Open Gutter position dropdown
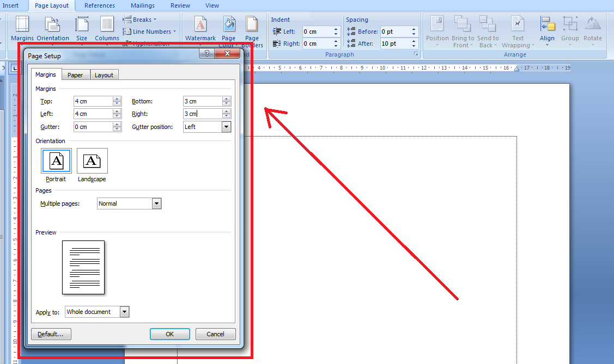Screen dimensions: 614x364 tap(226, 127)
